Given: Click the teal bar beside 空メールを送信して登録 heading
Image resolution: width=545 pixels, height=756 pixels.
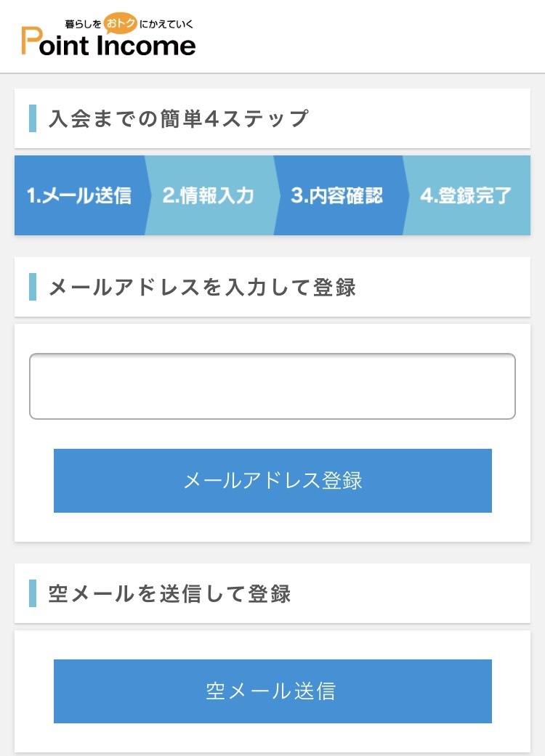Looking at the screenshot, I should (x=32, y=593).
